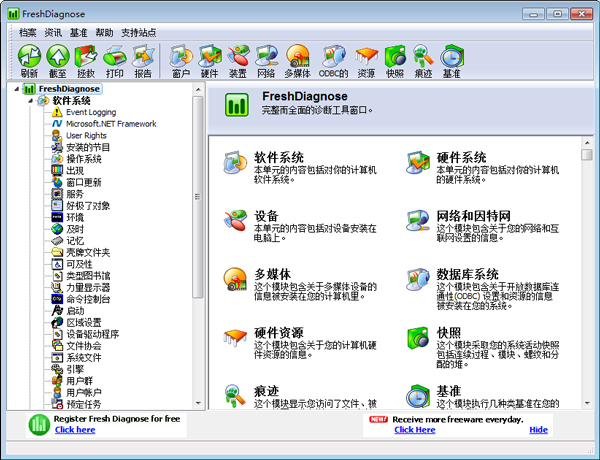Select 区域设置 tree item

coord(84,323)
